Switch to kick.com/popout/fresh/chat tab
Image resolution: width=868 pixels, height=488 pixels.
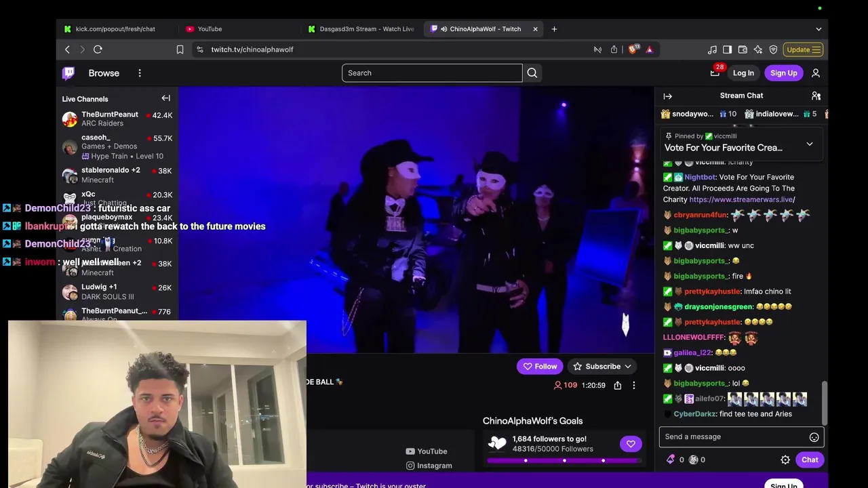pyautogui.click(x=115, y=29)
